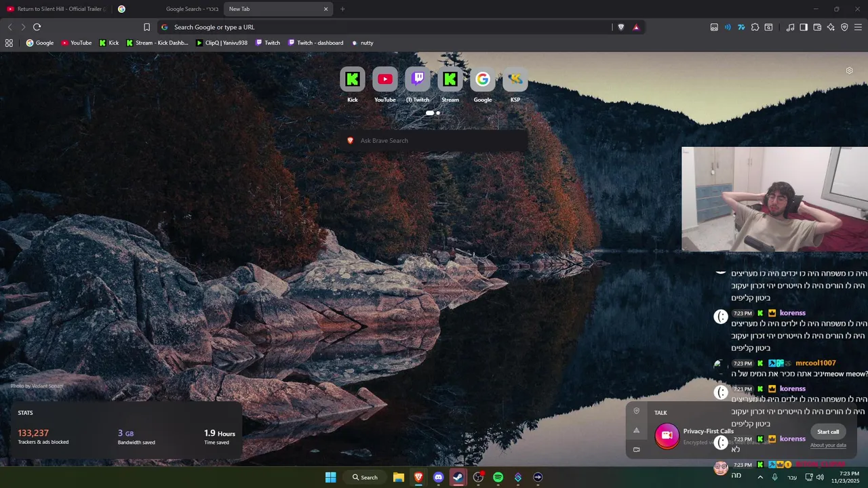Open Discord from the taskbar
The height and width of the screenshot is (488, 868).
[x=438, y=477]
